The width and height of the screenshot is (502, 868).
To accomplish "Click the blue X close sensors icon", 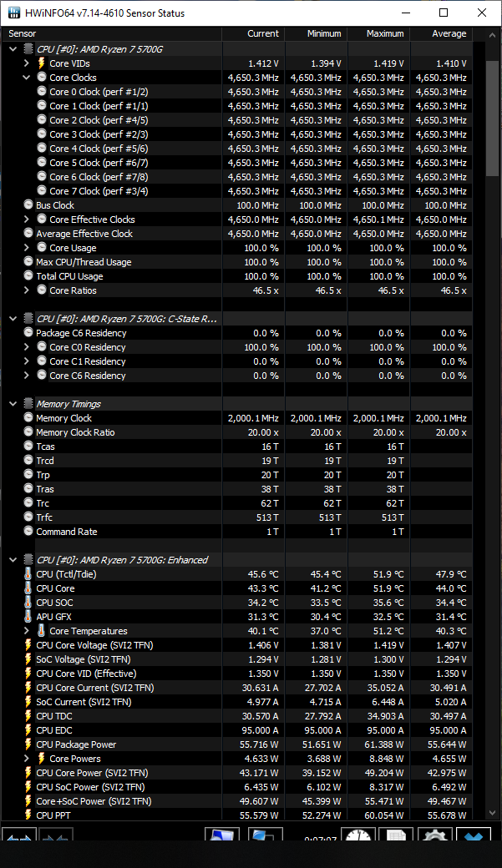I will coord(472,838).
